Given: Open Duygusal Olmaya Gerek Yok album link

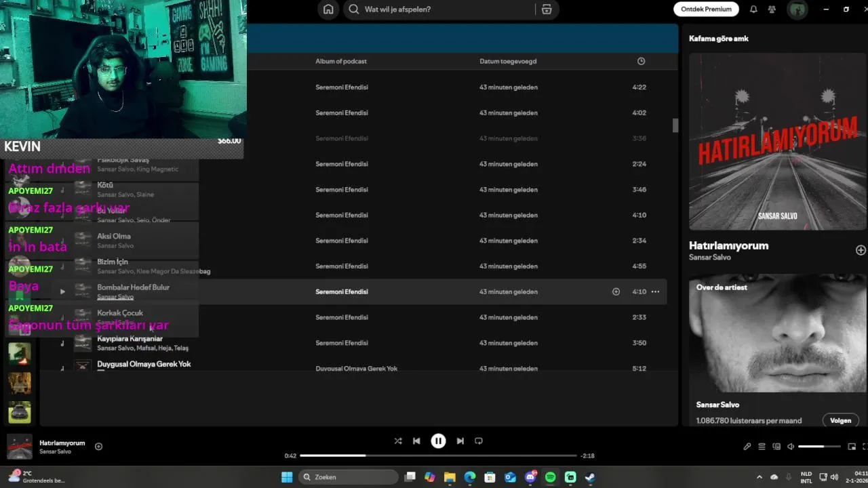Looking at the screenshot, I should (x=356, y=369).
